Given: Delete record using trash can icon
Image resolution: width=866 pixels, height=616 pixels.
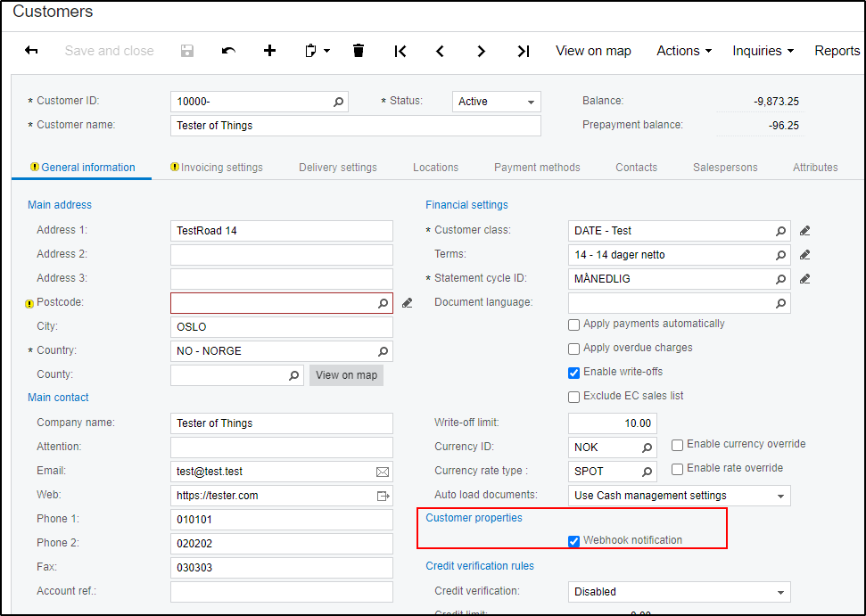Looking at the screenshot, I should 359,51.
